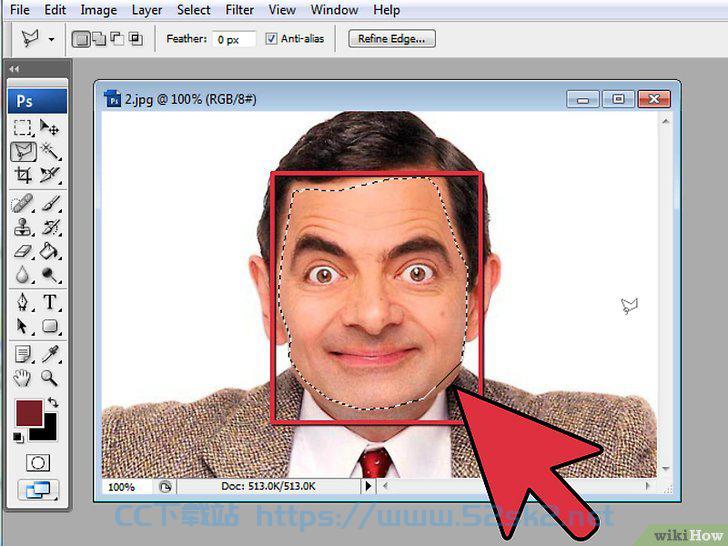This screenshot has height=546, width=728.
Task: Click the Polygonal Lasso tool preset icon
Action: pos(31,39)
